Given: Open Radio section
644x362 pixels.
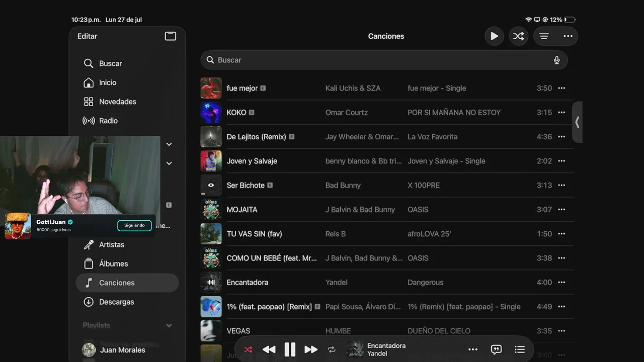Looking at the screenshot, I should pyautogui.click(x=127, y=121).
